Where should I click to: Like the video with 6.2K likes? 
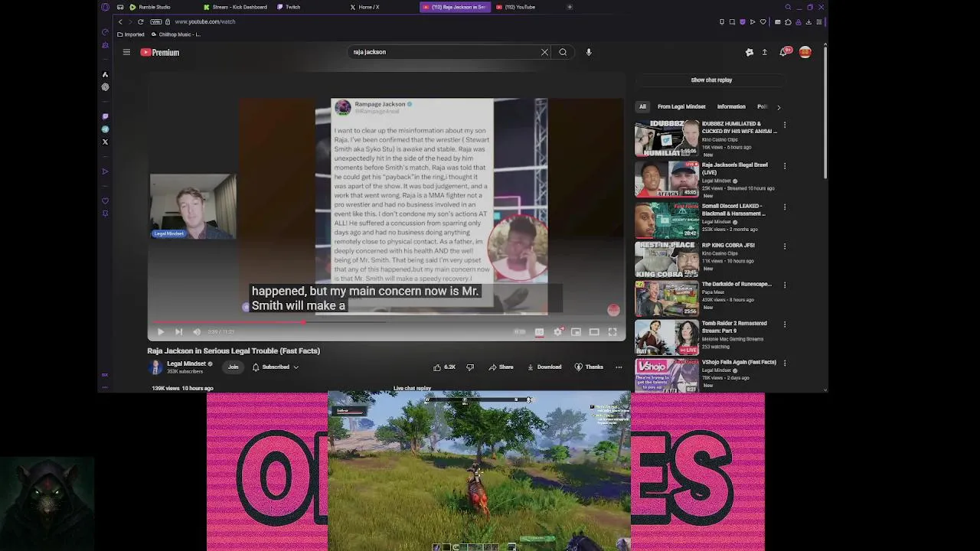coord(444,367)
